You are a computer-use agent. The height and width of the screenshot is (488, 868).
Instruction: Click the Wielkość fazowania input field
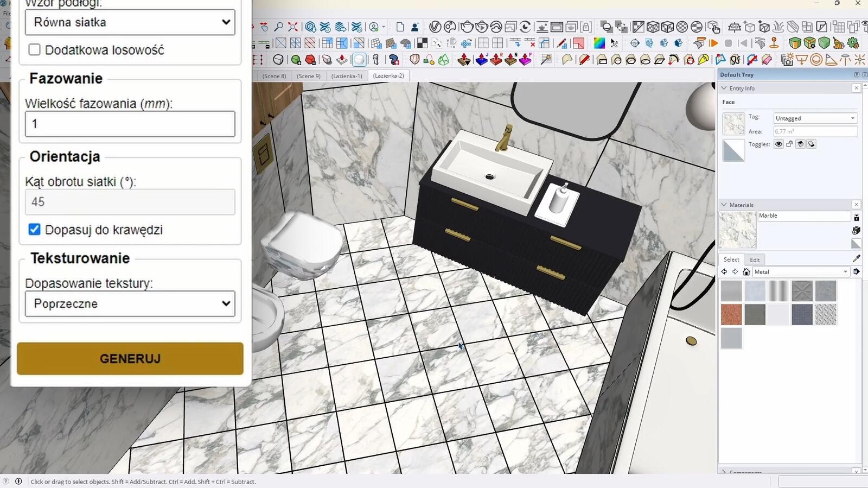coord(130,124)
